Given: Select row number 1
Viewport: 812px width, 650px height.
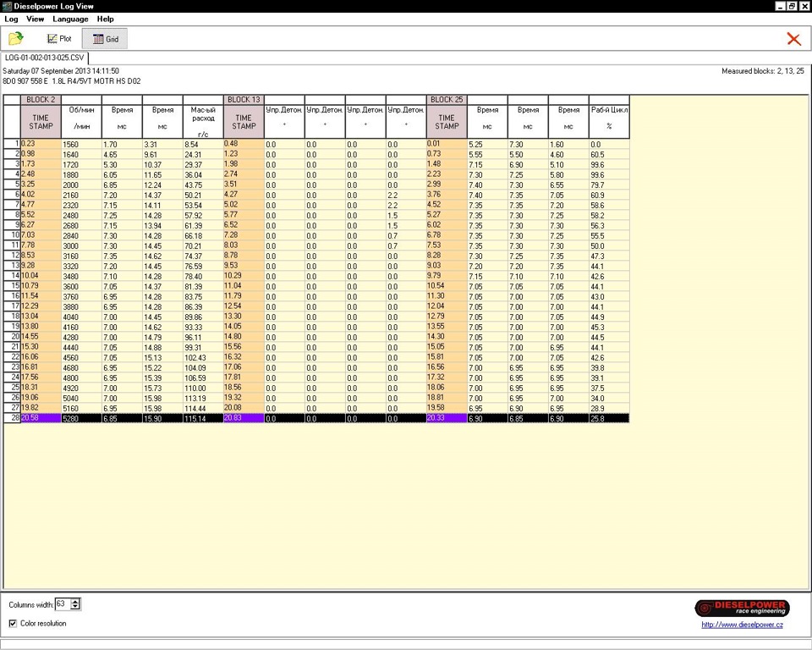Looking at the screenshot, I should point(12,144).
